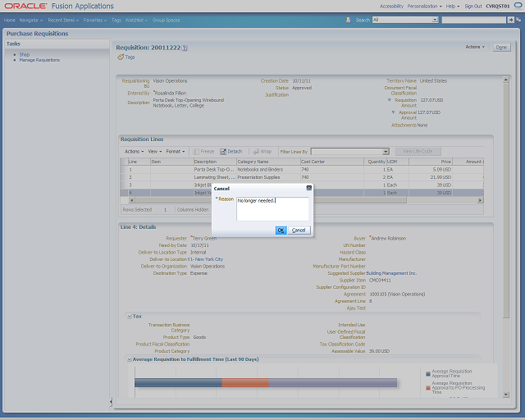Click orange PO processing chart bar
The height and width of the screenshot is (420, 525).
tap(245, 382)
